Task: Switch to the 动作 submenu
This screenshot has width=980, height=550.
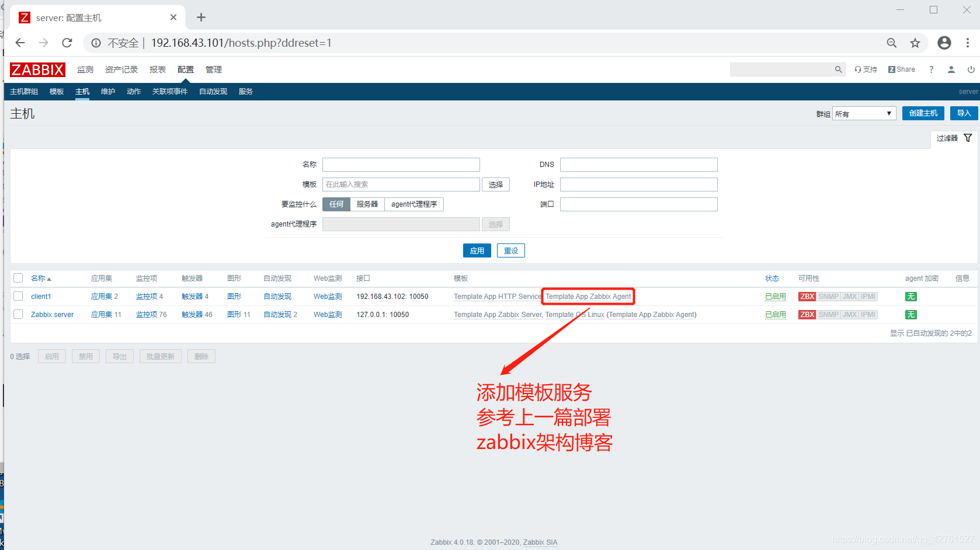Action: click(x=134, y=92)
